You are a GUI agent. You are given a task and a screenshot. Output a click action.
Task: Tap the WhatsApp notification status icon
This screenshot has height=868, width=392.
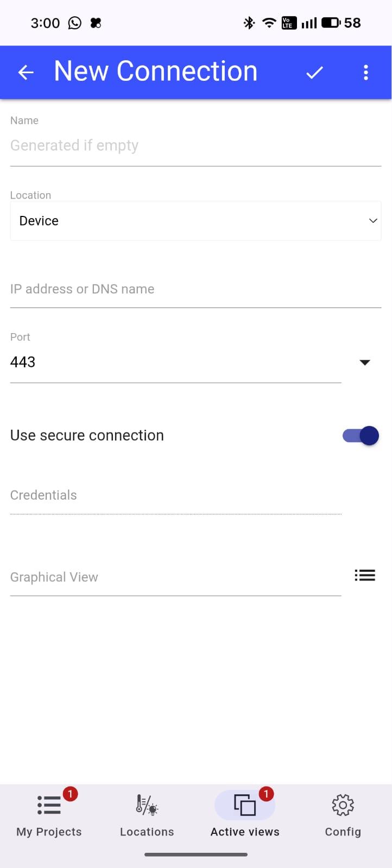[74, 23]
